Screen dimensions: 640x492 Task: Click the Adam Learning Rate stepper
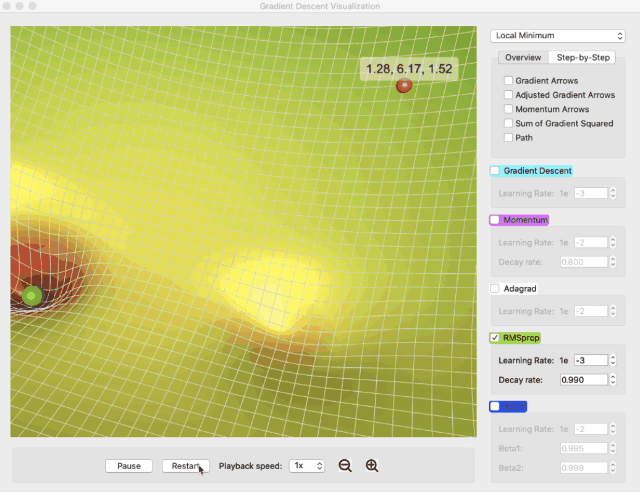[x=613, y=429]
